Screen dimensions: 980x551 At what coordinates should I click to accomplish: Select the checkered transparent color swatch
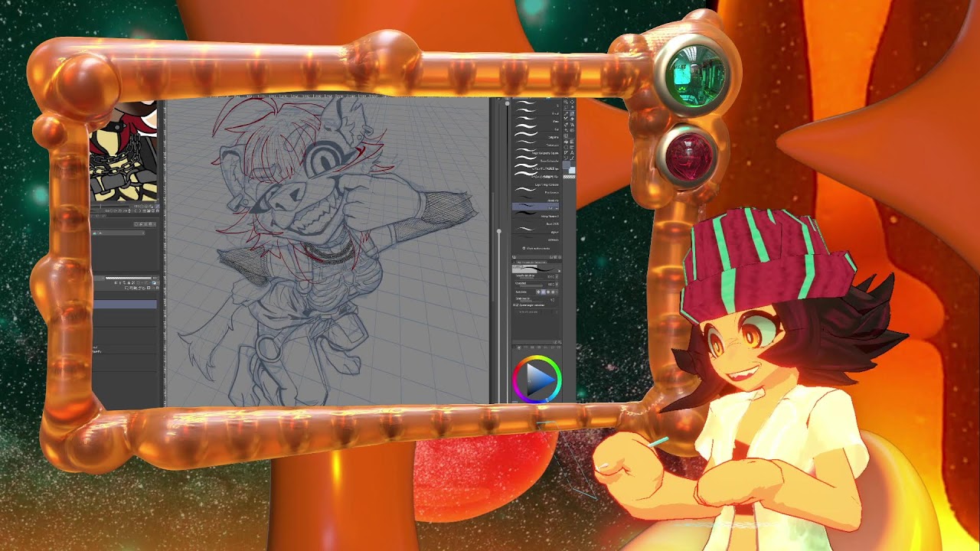569,177
